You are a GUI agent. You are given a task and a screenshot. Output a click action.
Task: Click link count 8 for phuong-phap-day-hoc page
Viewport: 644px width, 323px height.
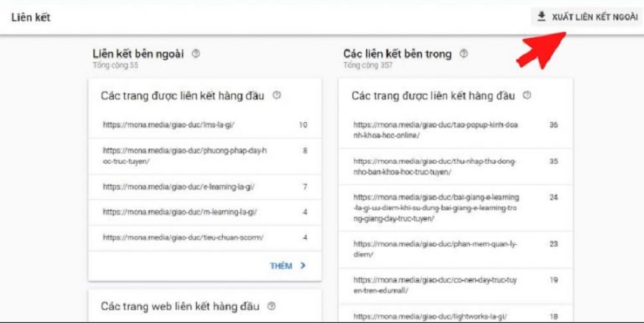coord(305,151)
